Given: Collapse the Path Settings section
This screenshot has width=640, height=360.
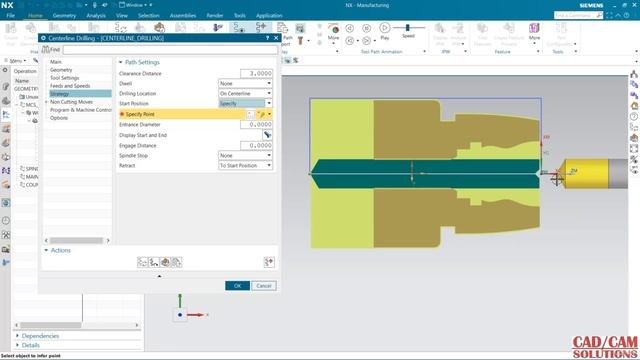Looking at the screenshot, I should [x=120, y=62].
